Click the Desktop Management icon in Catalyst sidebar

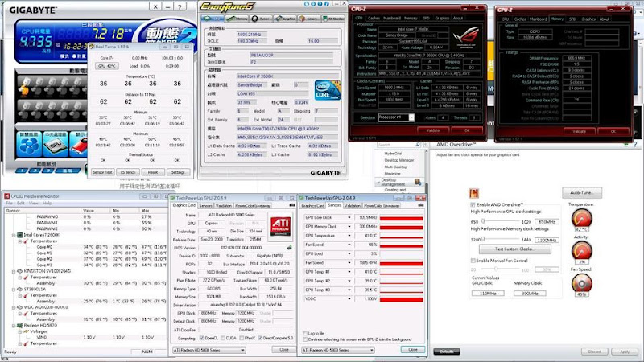[418, 182]
